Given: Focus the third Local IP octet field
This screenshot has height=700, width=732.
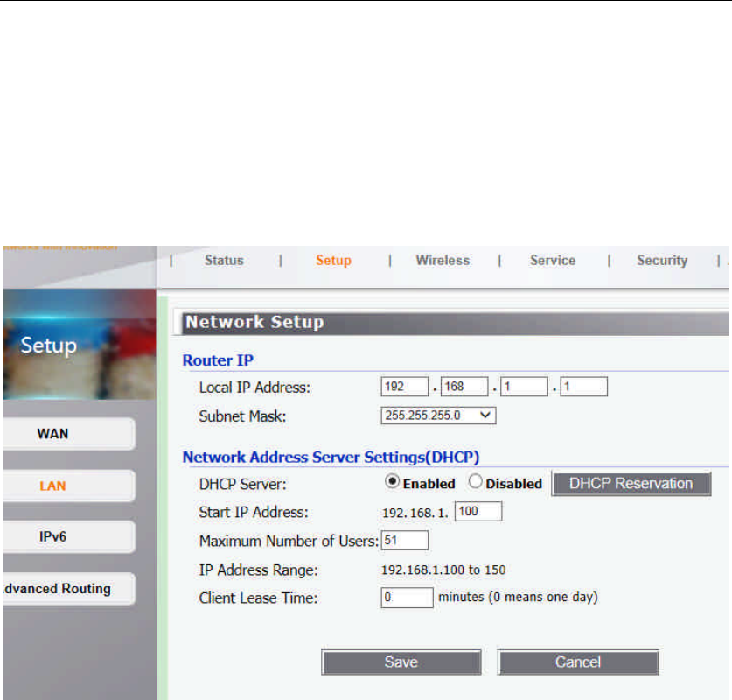Looking at the screenshot, I should (524, 387).
